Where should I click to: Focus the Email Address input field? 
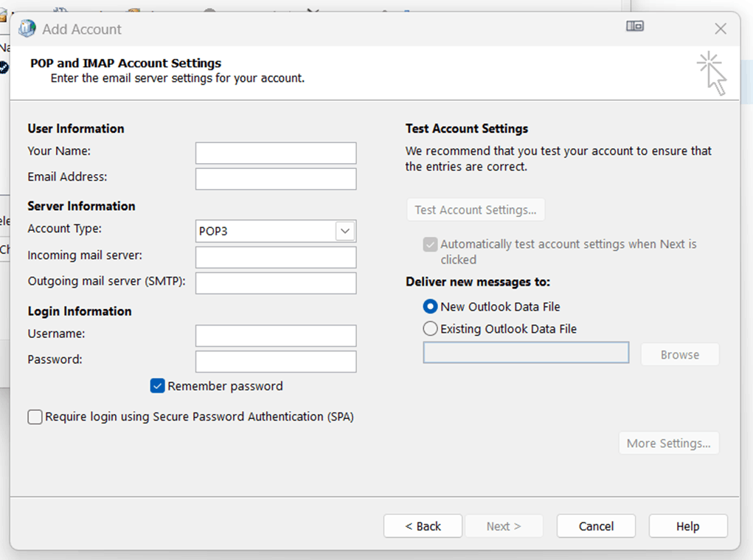(x=276, y=179)
